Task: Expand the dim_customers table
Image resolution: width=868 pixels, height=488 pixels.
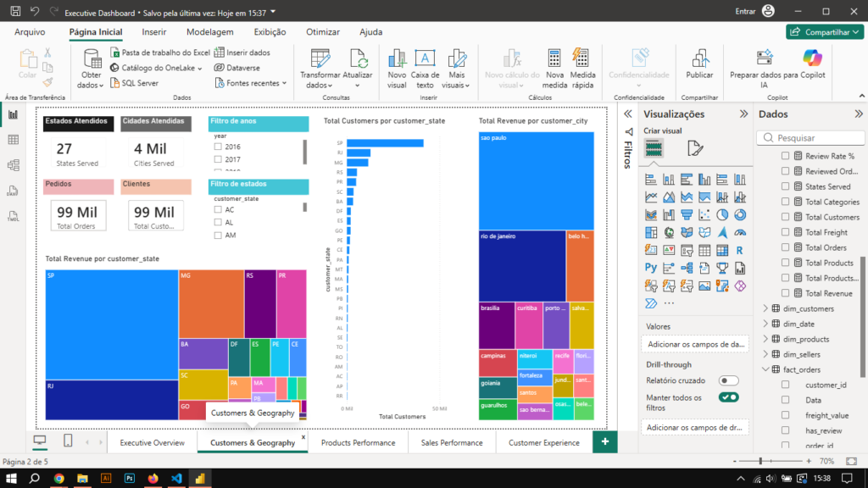Action: click(766, 308)
